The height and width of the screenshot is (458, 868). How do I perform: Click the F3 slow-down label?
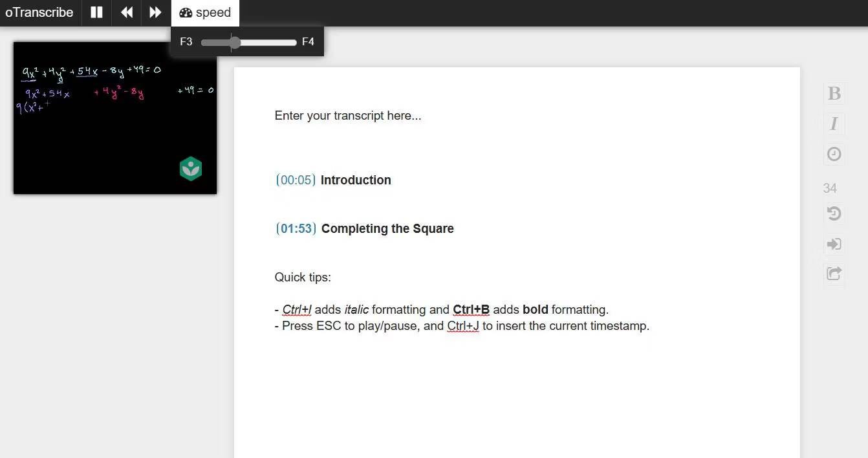click(x=186, y=42)
